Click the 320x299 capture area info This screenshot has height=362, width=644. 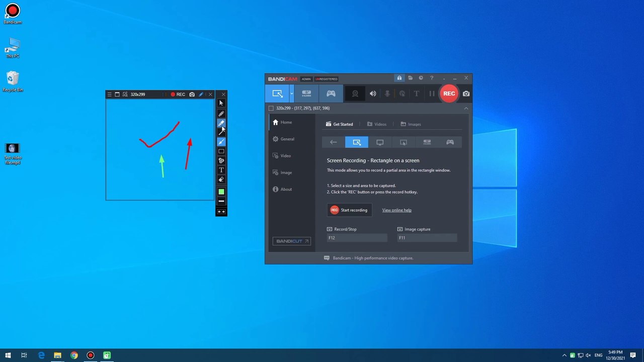pyautogui.click(x=303, y=108)
